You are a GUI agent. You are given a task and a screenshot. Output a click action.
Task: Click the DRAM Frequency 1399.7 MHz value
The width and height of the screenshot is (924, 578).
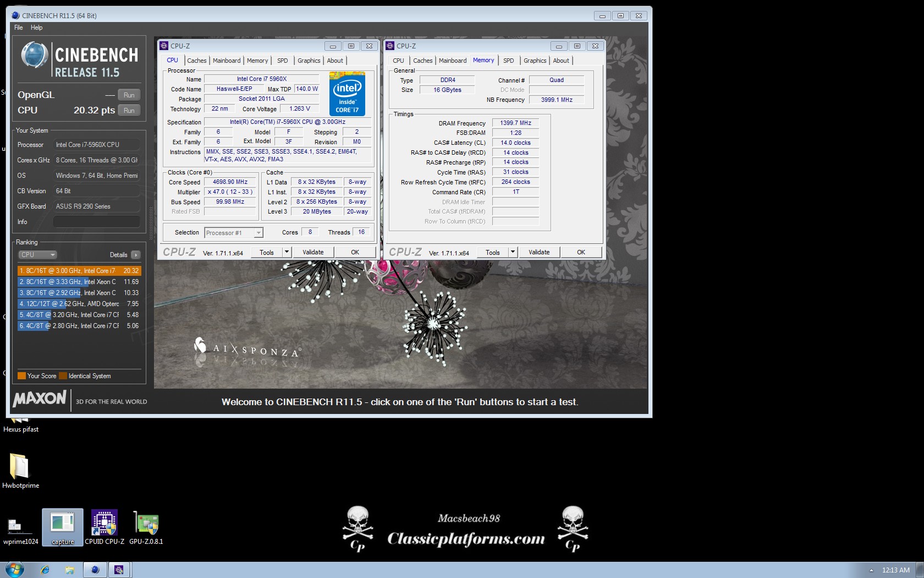click(515, 123)
